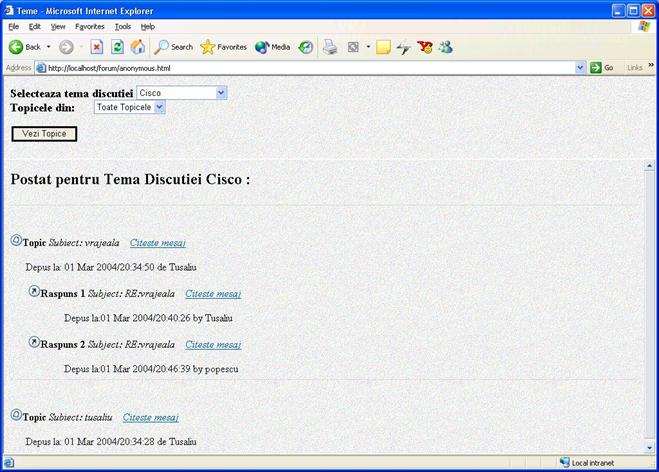
Task: Click the frame's scroll up arrow
Action: point(650,165)
